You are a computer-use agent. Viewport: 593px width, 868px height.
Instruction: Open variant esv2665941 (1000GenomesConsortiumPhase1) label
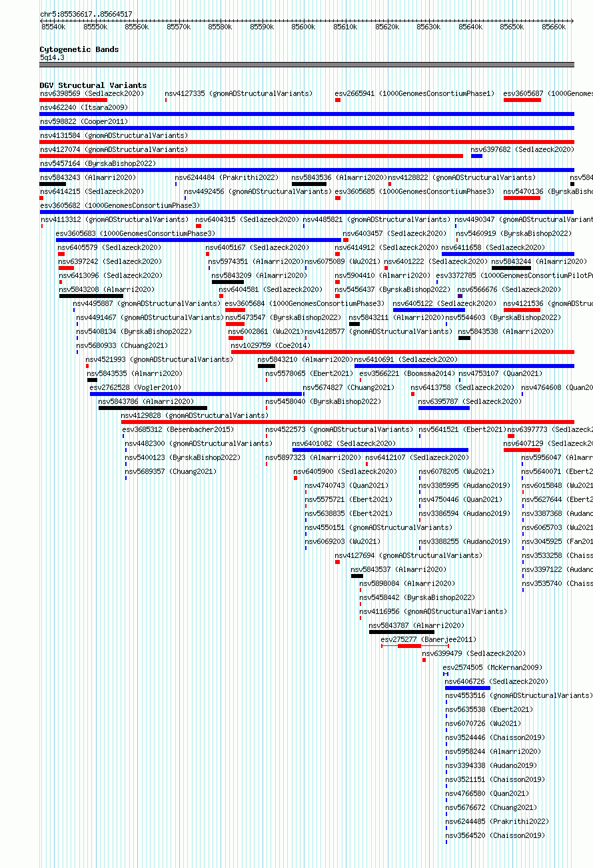pyautogui.click(x=415, y=94)
